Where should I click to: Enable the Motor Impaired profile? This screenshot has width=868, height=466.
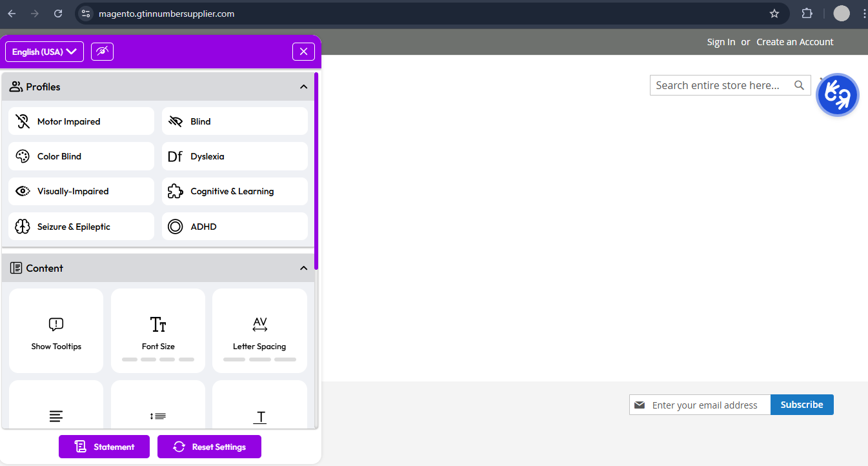tap(81, 121)
